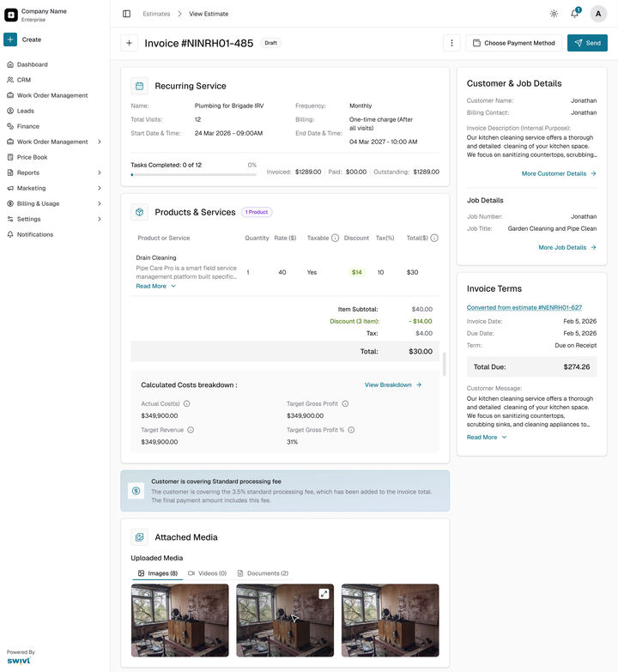Image resolution: width=618 pixels, height=672 pixels.
Task: Click the Products & Services box icon
Action: pyautogui.click(x=139, y=212)
